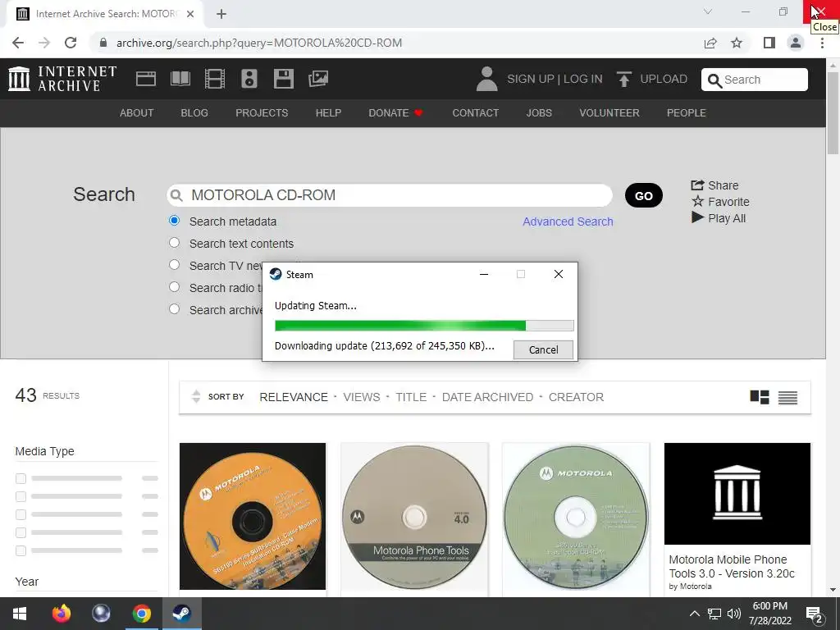This screenshot has width=840, height=630.
Task: Open the notification center icon
Action: point(815,614)
